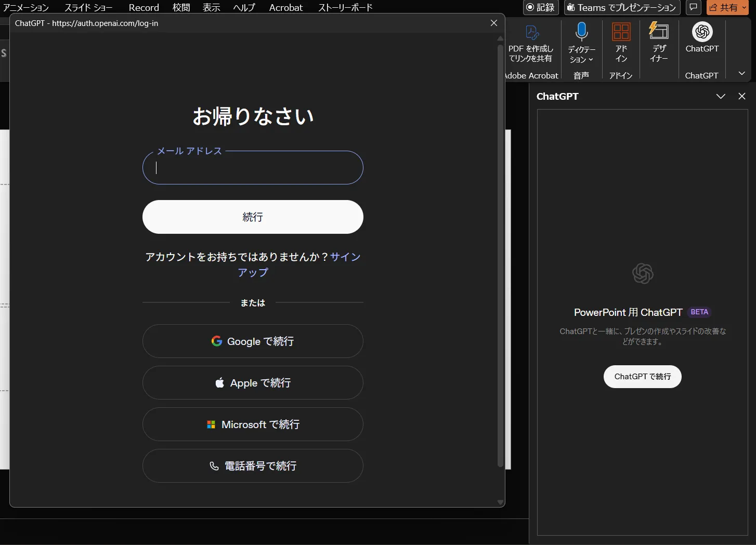Expand the ディクテーション dropdown arrow
Viewport: 756px width, 545px height.
(x=591, y=60)
